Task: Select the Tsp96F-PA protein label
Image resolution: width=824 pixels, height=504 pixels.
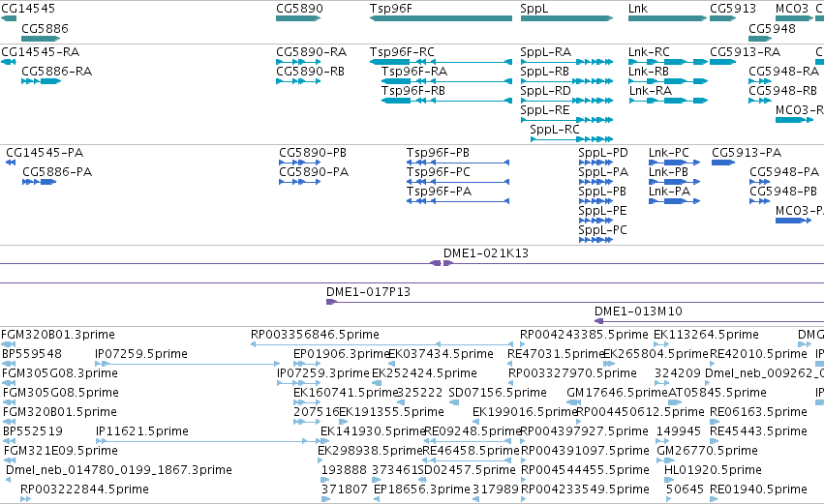Action: 439,192
